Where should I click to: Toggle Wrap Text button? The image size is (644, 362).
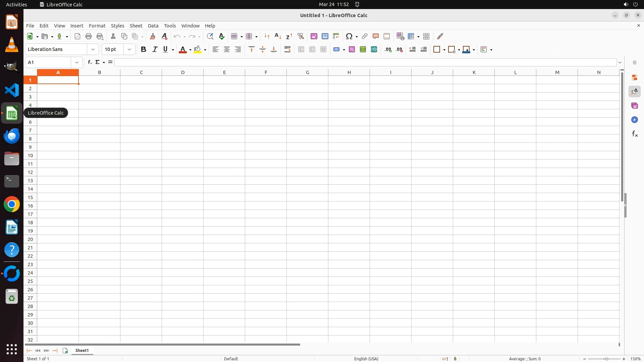click(287, 50)
